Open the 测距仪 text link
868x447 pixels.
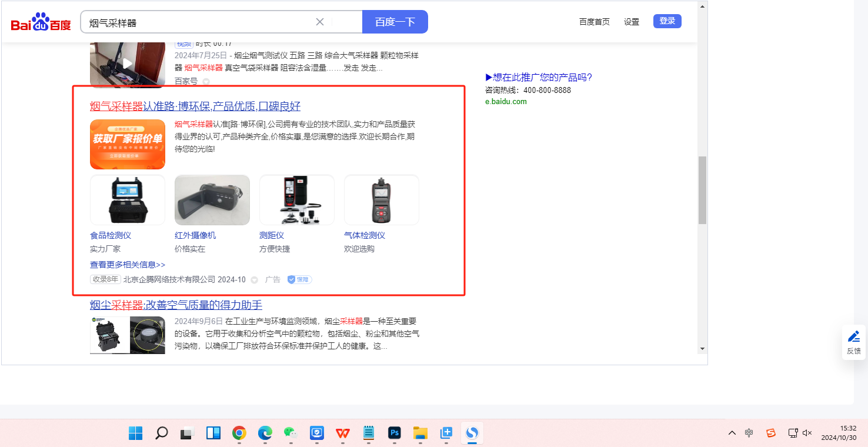pyautogui.click(x=272, y=235)
